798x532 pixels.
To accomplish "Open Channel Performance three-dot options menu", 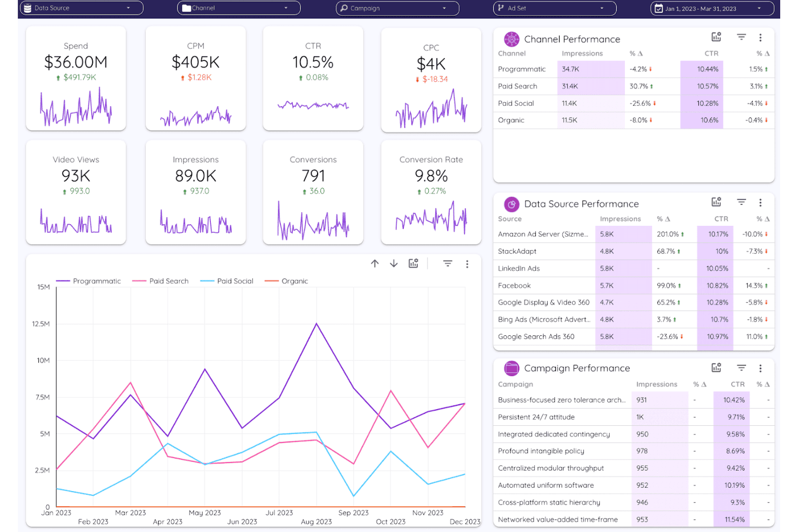I will tap(761, 38).
